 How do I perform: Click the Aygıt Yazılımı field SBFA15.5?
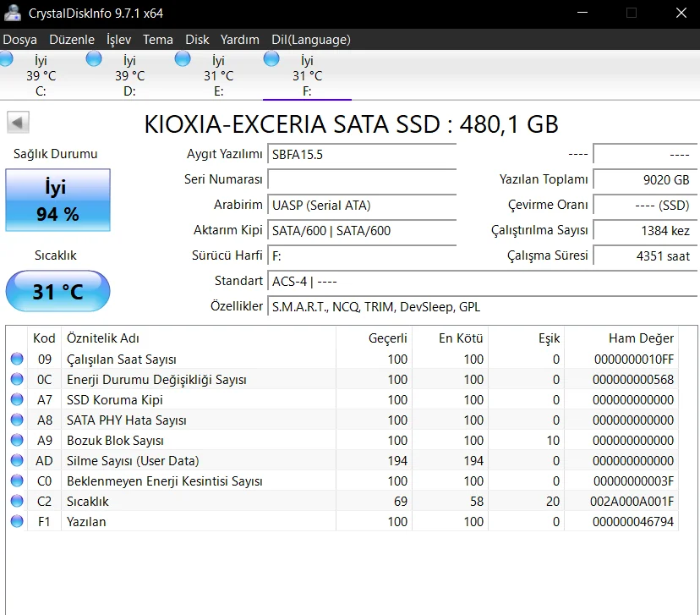[x=362, y=155]
